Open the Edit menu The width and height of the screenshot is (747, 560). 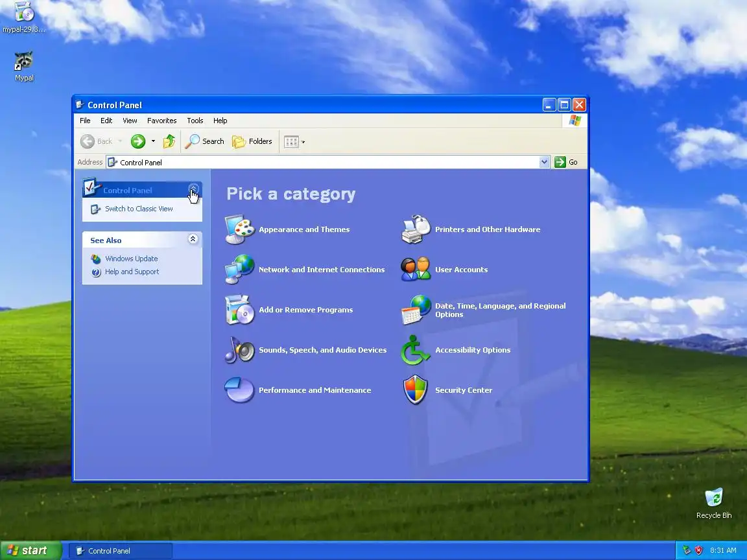point(106,121)
